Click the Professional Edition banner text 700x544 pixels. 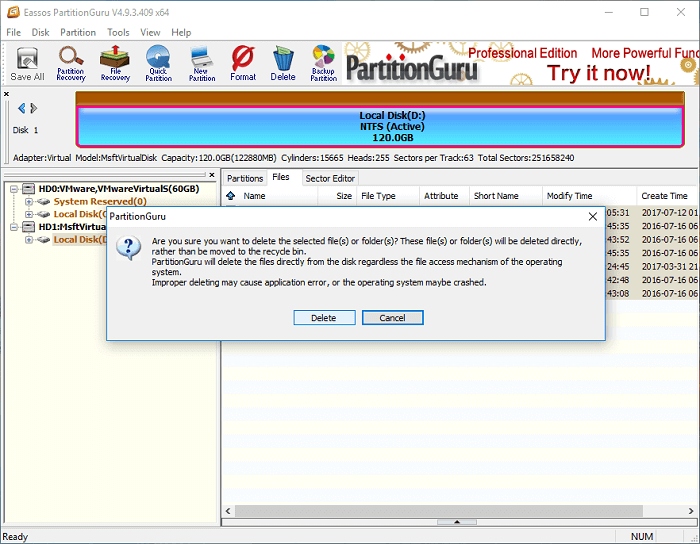click(522, 53)
